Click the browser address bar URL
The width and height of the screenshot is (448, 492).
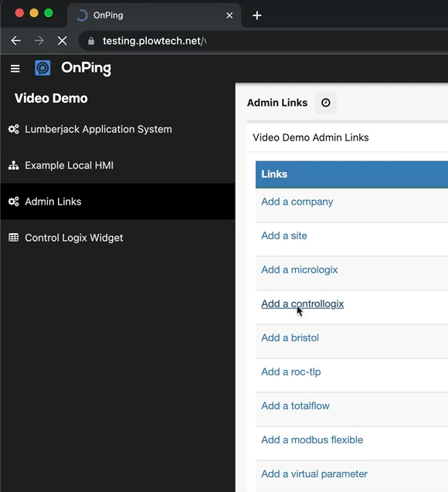[x=154, y=41]
